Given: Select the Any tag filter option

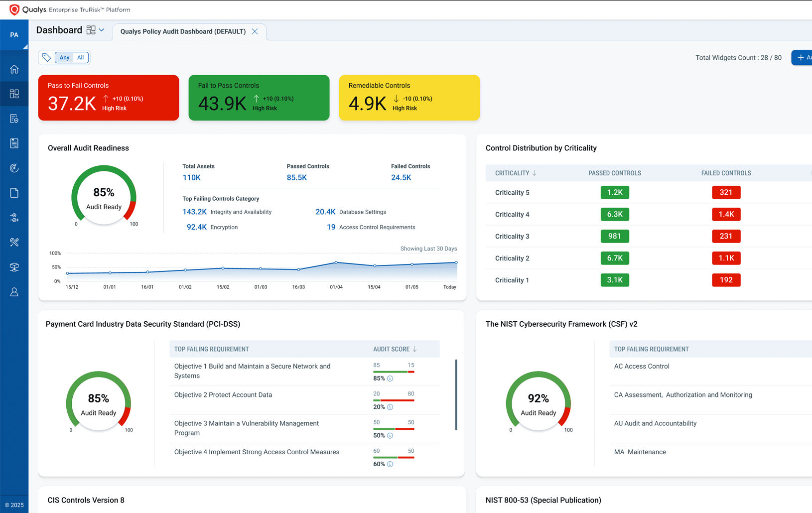Looking at the screenshot, I should pyautogui.click(x=65, y=57).
